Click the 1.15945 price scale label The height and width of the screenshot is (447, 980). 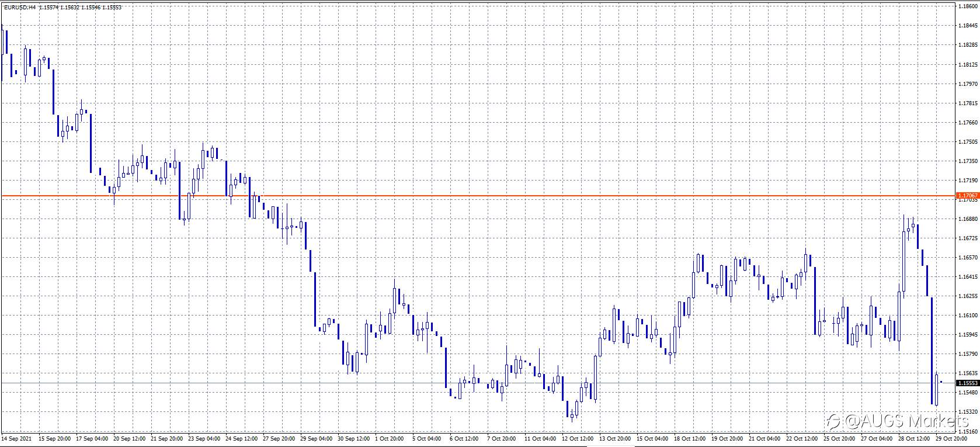[x=968, y=335]
